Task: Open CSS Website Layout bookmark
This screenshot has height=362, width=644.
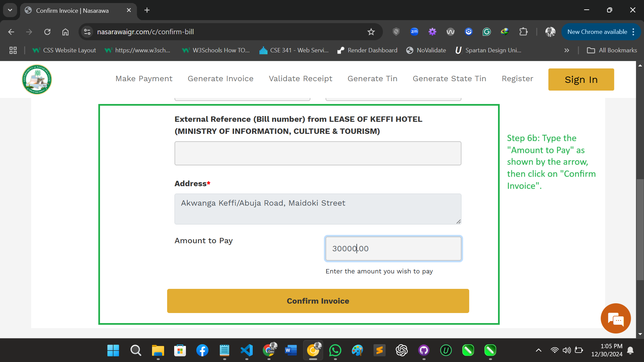Action: pyautogui.click(x=64, y=50)
